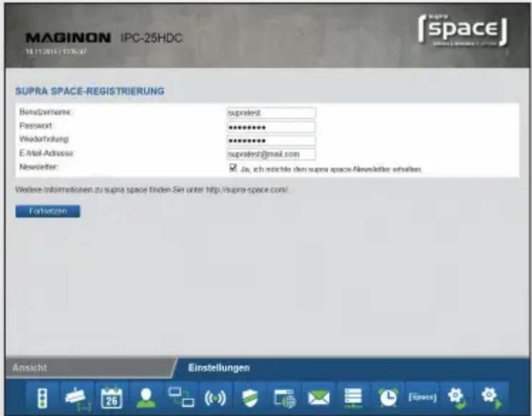Click the Newsletter label

(x=39, y=167)
